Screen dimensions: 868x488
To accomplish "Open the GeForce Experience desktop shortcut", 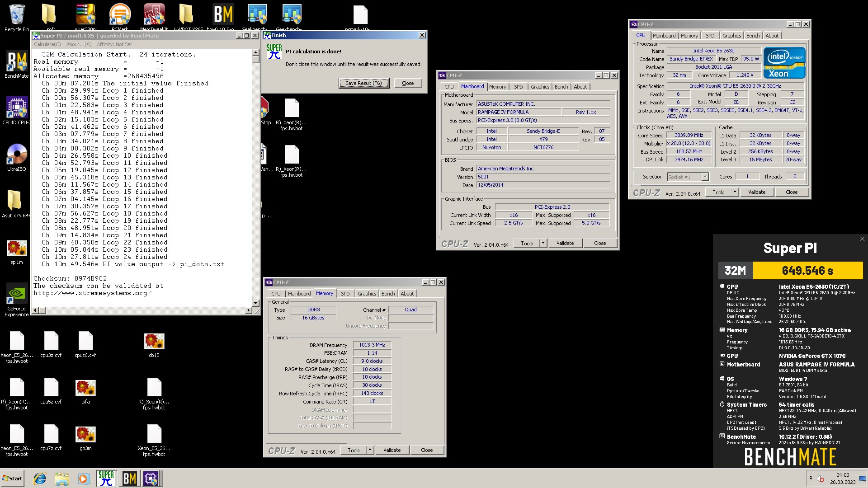I will coord(17,300).
